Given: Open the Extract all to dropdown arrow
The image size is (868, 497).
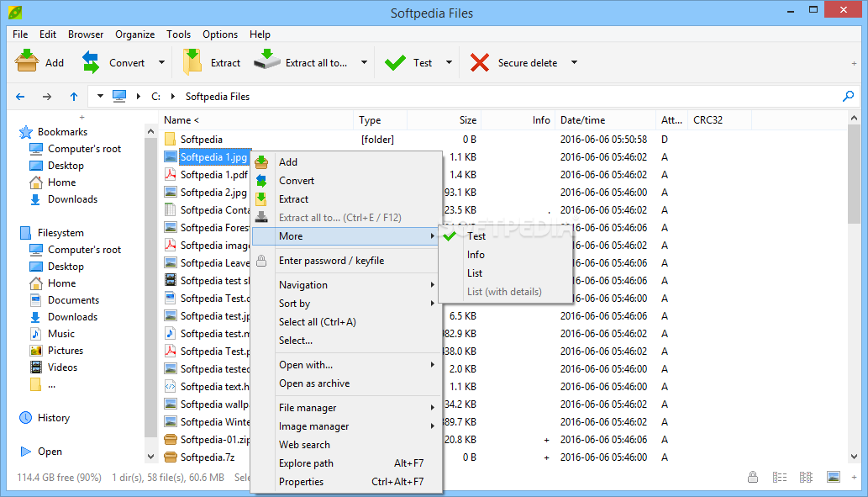Looking at the screenshot, I should click(364, 62).
